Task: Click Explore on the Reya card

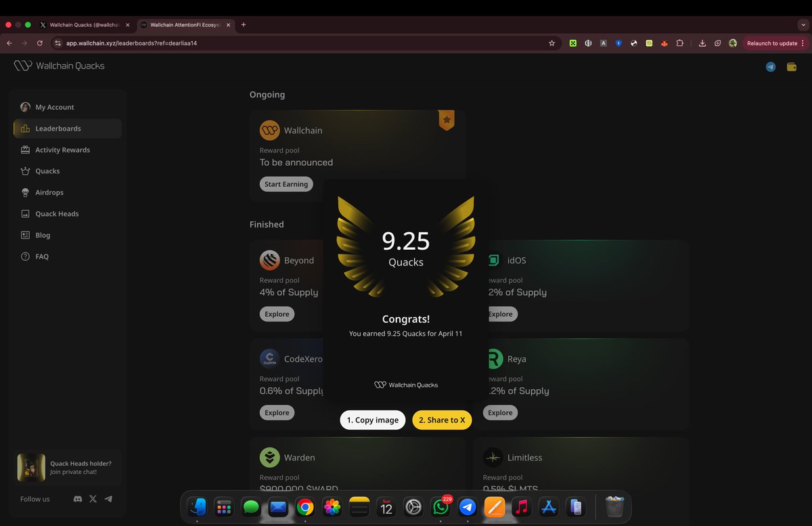Action: tap(501, 413)
